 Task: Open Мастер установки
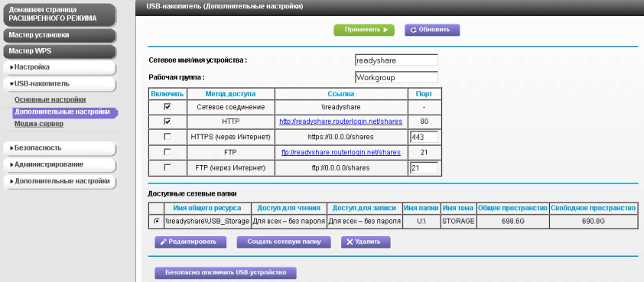pos(60,35)
